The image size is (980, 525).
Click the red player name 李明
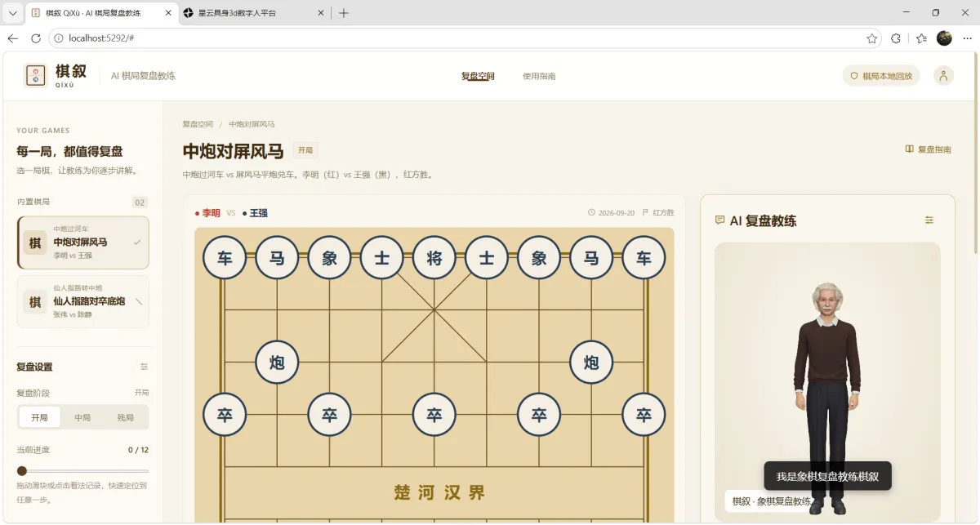click(x=211, y=212)
